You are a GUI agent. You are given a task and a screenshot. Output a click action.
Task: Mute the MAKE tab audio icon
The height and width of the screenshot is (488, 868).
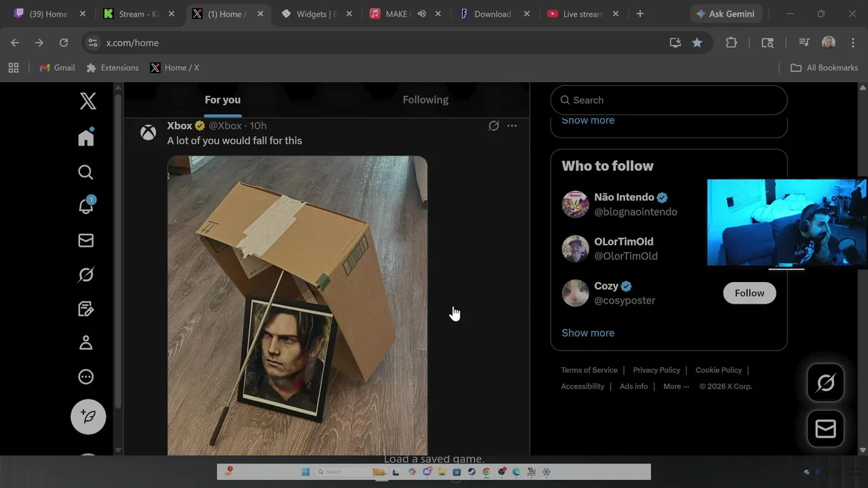[x=422, y=14]
